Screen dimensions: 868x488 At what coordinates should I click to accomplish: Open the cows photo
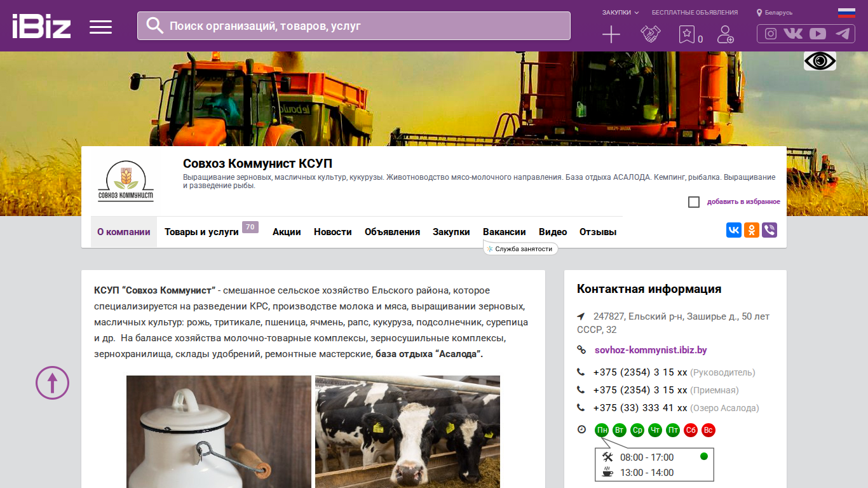407,431
